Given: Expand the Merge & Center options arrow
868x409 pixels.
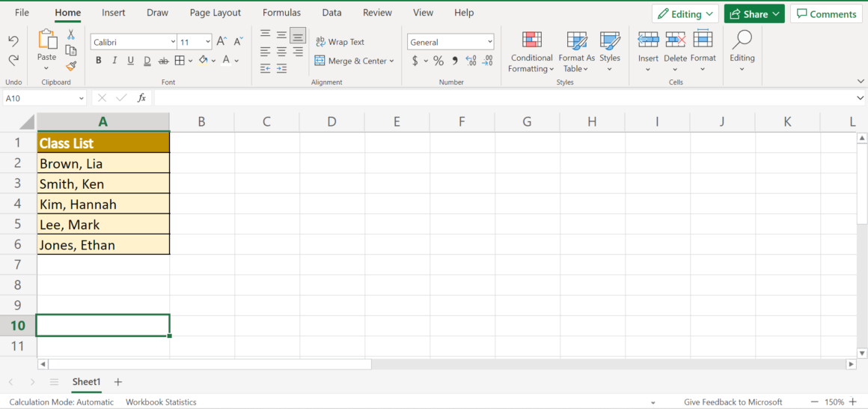Looking at the screenshot, I should point(391,61).
